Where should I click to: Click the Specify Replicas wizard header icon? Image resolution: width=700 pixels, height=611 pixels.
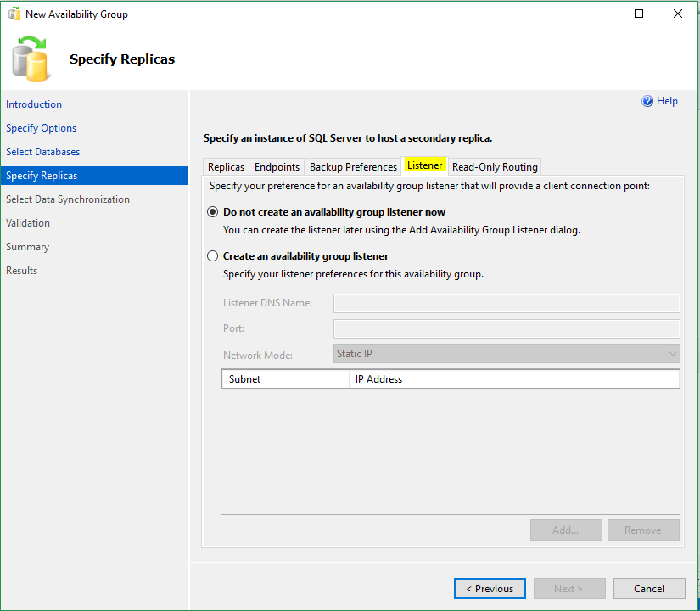point(31,59)
